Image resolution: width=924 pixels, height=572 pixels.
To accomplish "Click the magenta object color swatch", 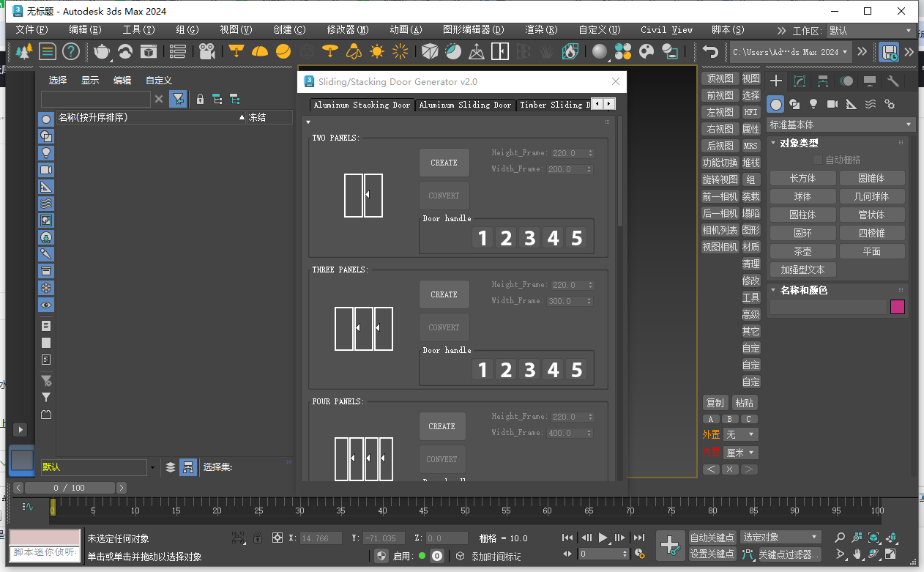I will (898, 307).
